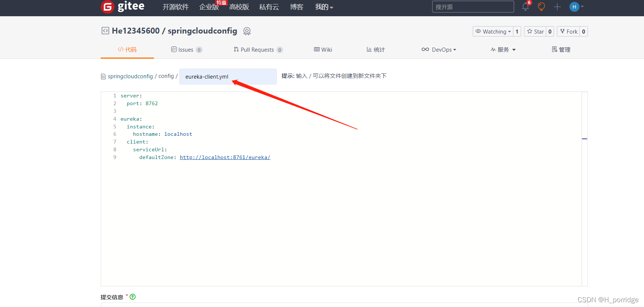Expand the 我的 dropdown menu
Screen dimensions: 644x307
(324, 7)
